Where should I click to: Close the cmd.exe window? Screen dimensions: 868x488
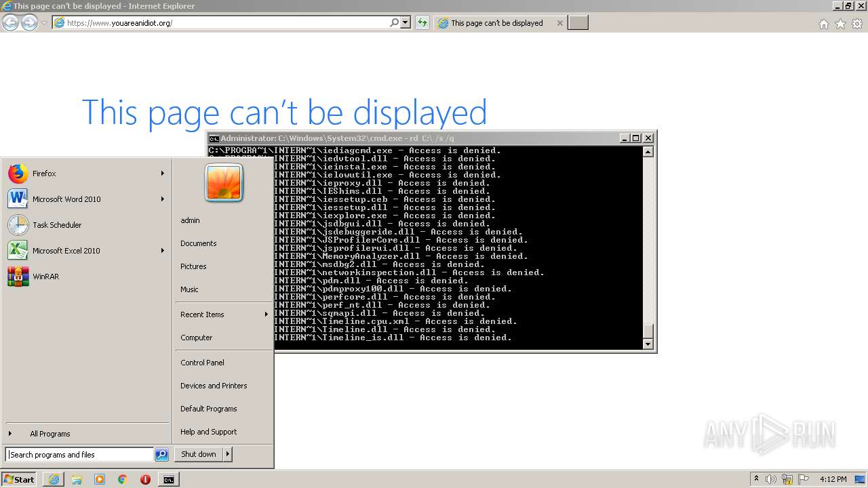click(x=648, y=138)
